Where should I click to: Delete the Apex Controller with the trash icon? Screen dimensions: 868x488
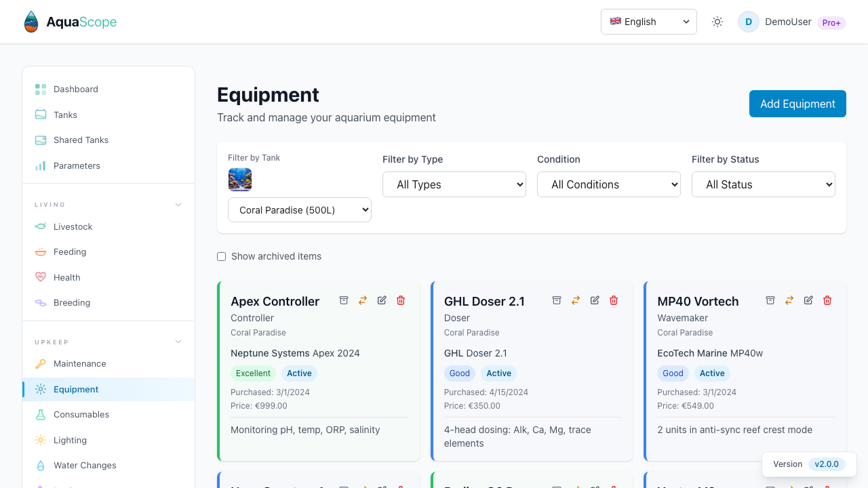401,300
